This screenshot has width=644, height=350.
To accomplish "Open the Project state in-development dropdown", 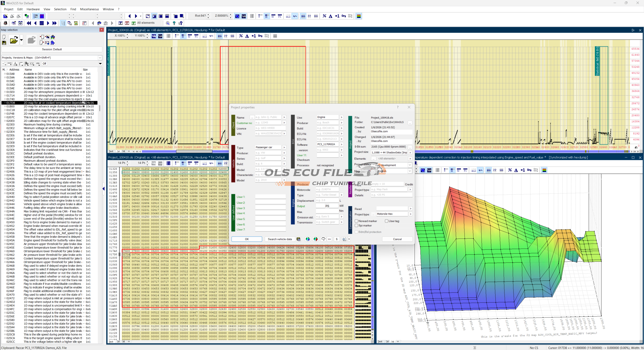I will pos(410,165).
